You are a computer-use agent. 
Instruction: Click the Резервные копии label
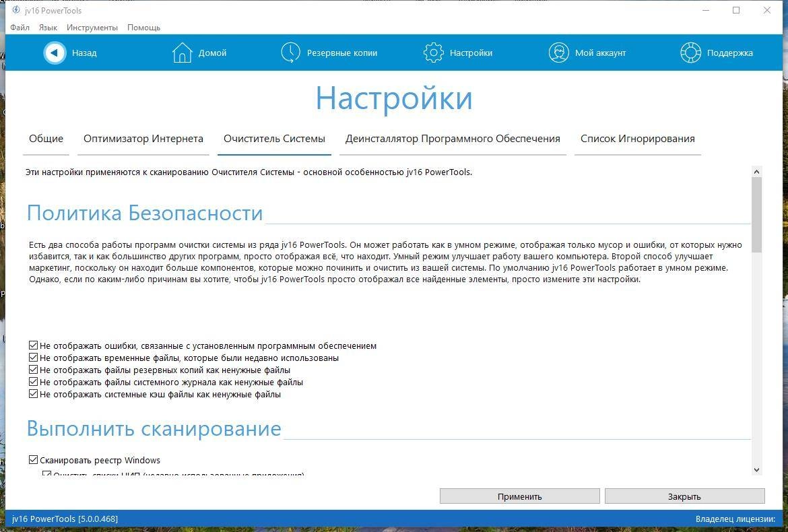341,53
